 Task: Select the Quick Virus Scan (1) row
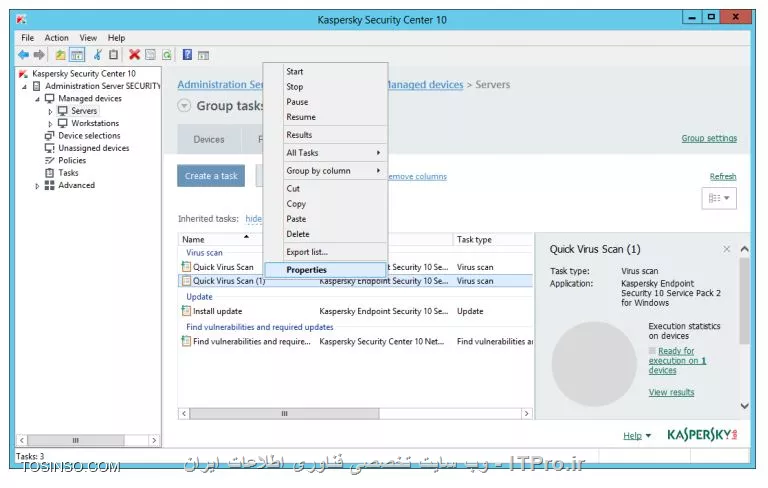click(x=356, y=281)
